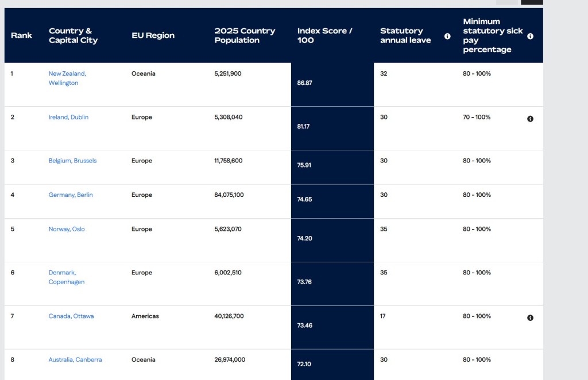This screenshot has width=588, height=380.
Task: Open the Australia, Canberra link
Action: (75, 360)
